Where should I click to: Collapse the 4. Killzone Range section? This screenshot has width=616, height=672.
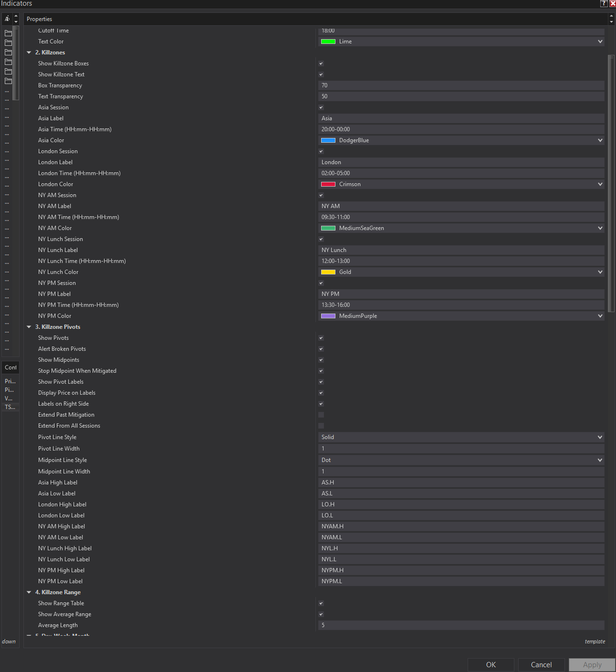tap(29, 592)
